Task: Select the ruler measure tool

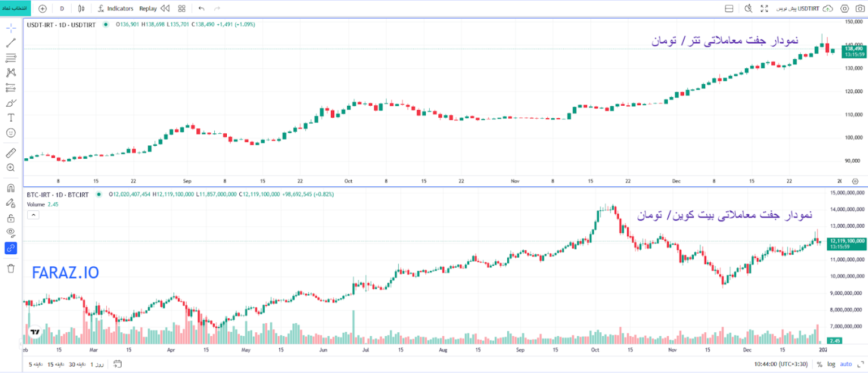Action: coord(11,153)
